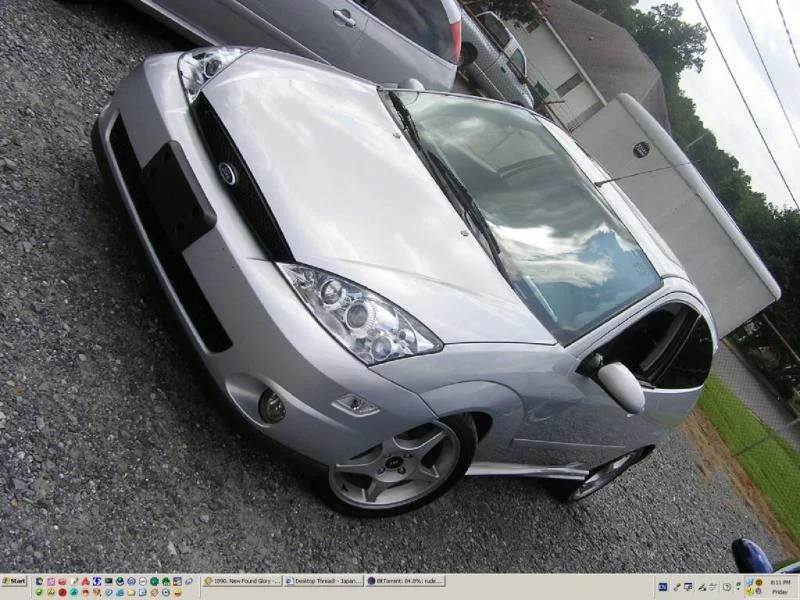Click the monitor display icon in the tray
This screenshot has height=600, width=800.
tap(688, 587)
